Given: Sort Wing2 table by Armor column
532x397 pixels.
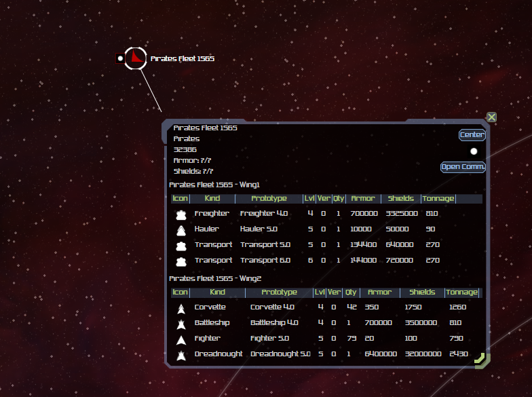Looking at the screenshot, I should [x=379, y=292].
